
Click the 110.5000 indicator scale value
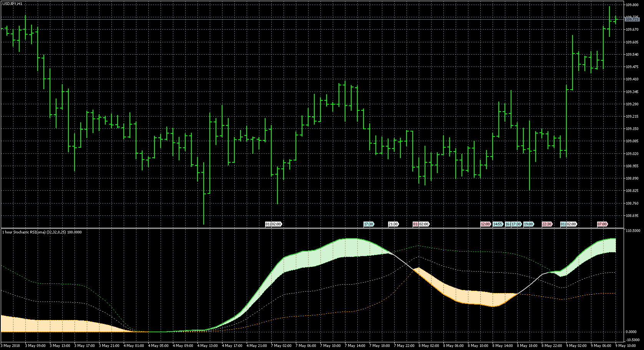tap(633, 231)
